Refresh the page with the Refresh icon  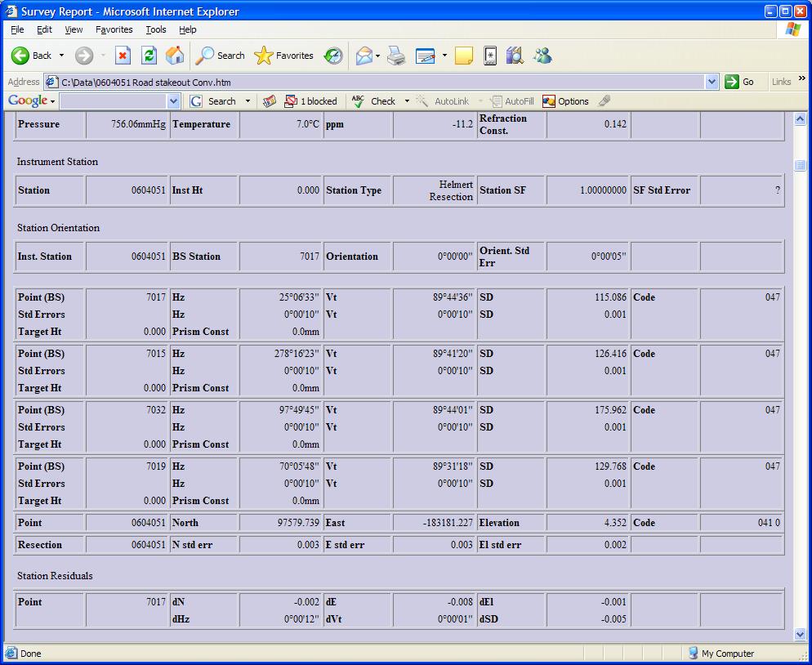(149, 56)
